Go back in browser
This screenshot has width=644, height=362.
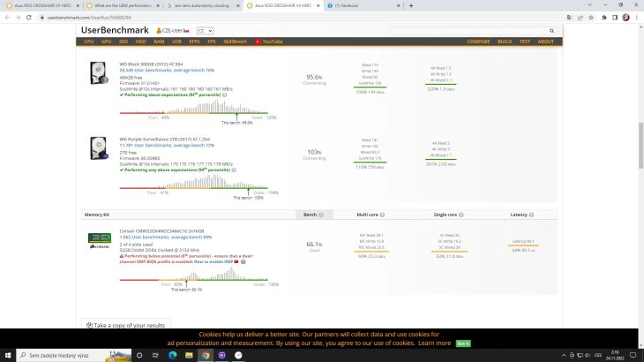pos(7,18)
